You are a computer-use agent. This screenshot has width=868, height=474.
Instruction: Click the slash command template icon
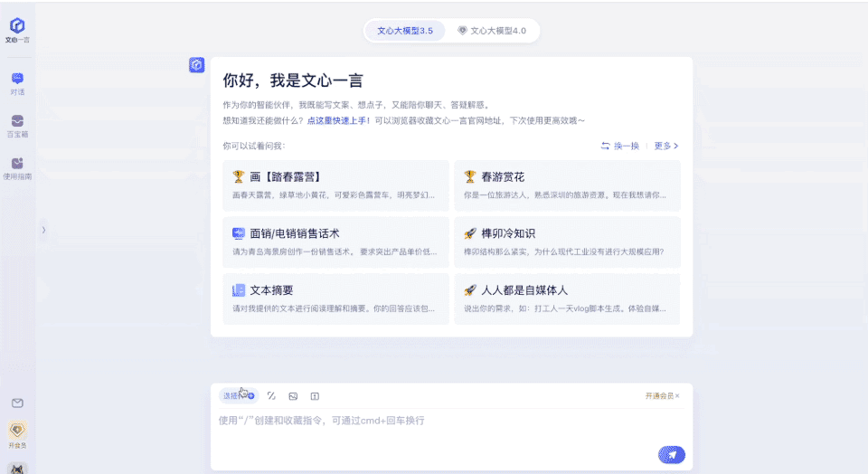coord(271,396)
